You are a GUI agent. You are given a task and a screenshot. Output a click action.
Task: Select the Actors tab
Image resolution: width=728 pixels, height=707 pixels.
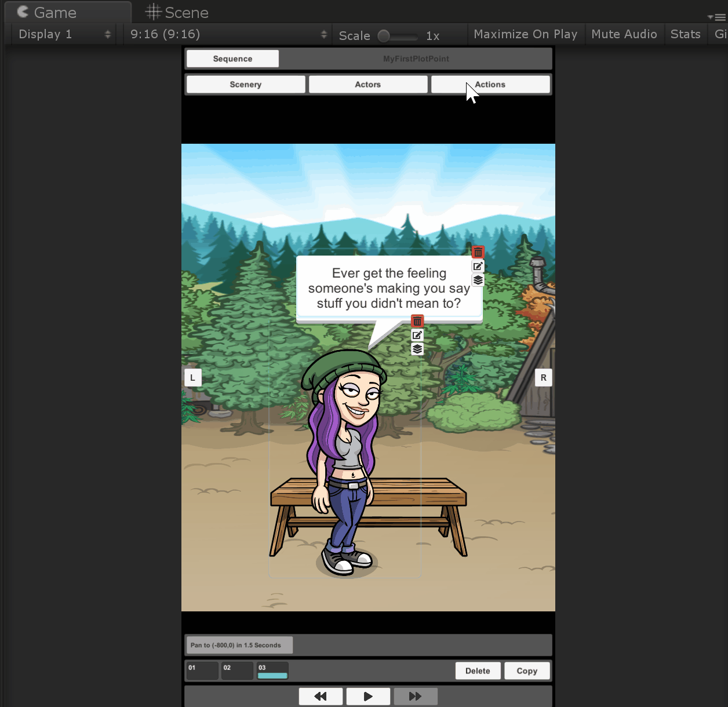point(367,84)
